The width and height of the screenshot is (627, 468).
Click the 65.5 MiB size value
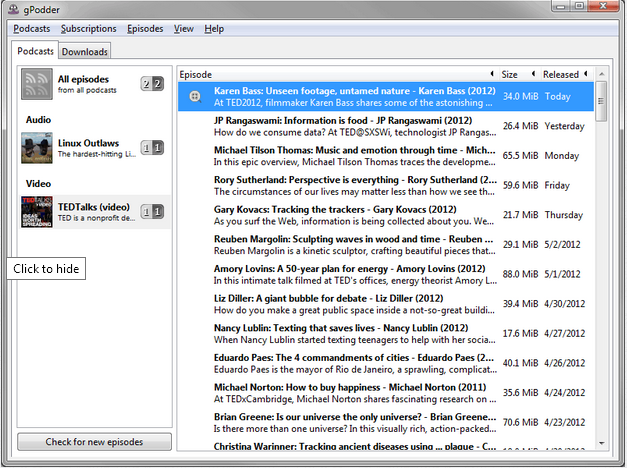(x=520, y=156)
